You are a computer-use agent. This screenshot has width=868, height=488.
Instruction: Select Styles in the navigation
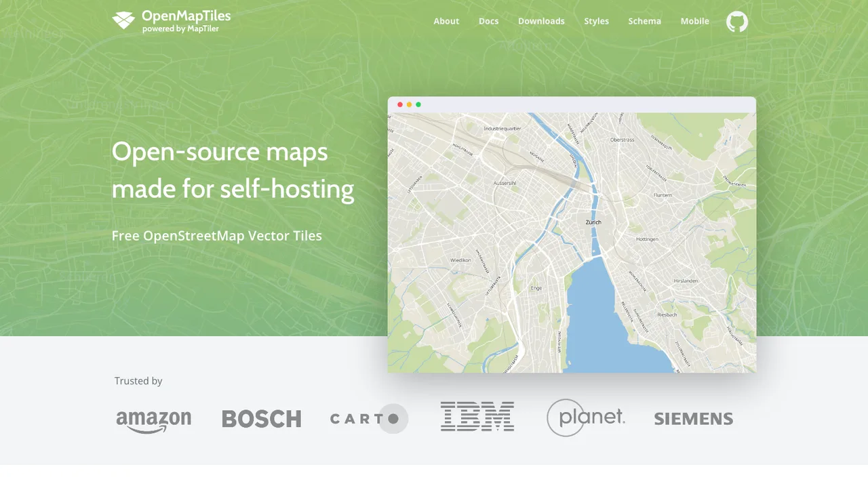pos(597,21)
